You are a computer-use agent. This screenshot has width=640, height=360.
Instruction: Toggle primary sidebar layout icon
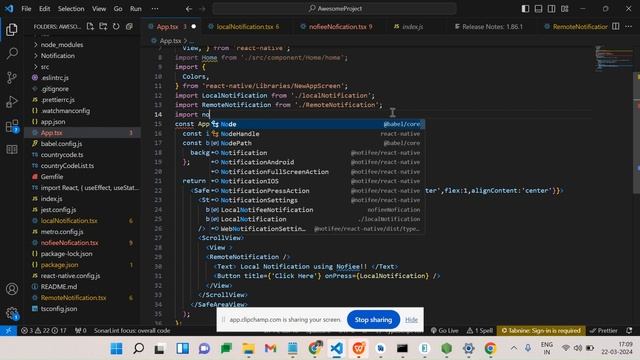pos(526,9)
